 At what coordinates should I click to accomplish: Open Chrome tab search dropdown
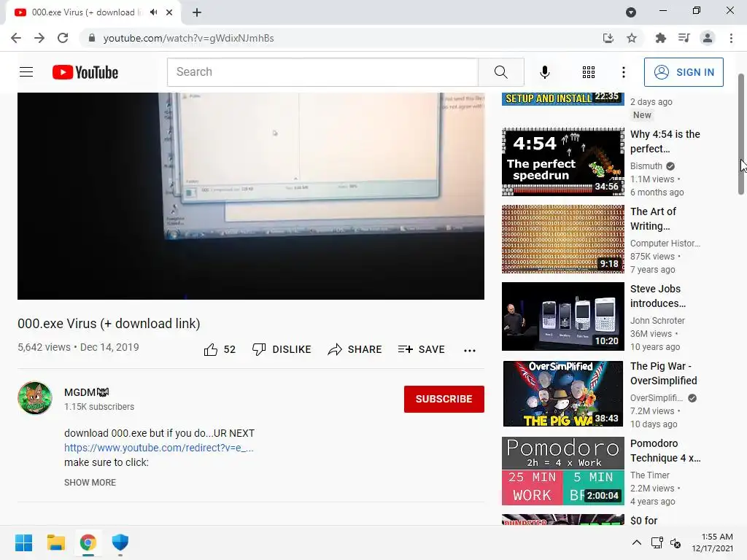point(631,12)
